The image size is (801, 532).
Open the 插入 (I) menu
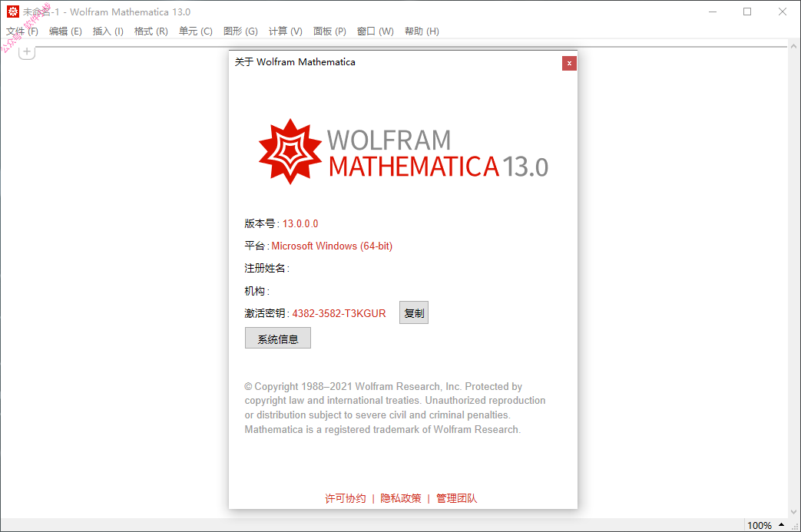click(108, 31)
